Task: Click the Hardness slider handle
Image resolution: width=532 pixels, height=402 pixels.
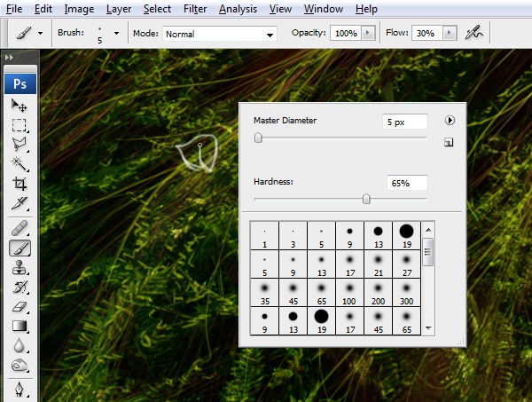Action: point(366,199)
